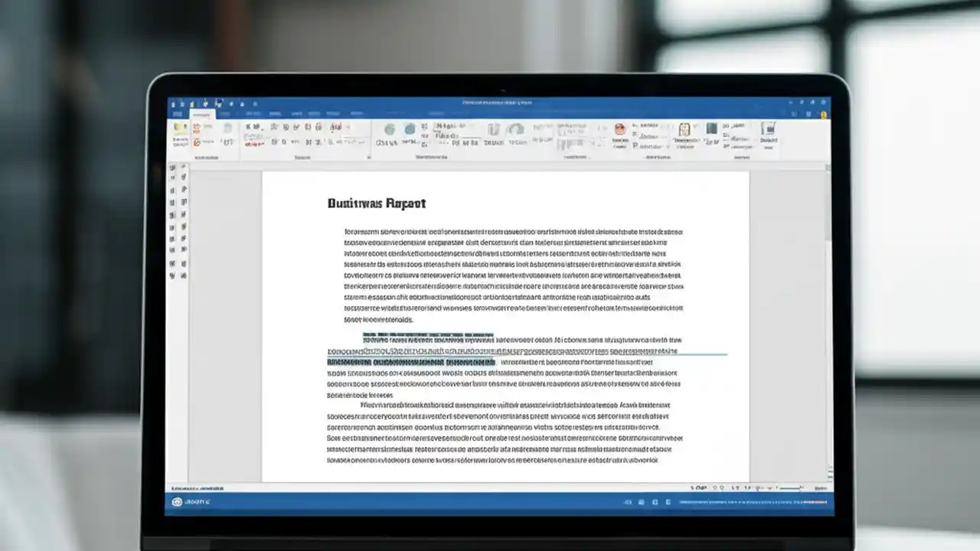Image resolution: width=980 pixels, height=551 pixels.
Task: Switch to the Home ribbon tab
Action: point(200,114)
